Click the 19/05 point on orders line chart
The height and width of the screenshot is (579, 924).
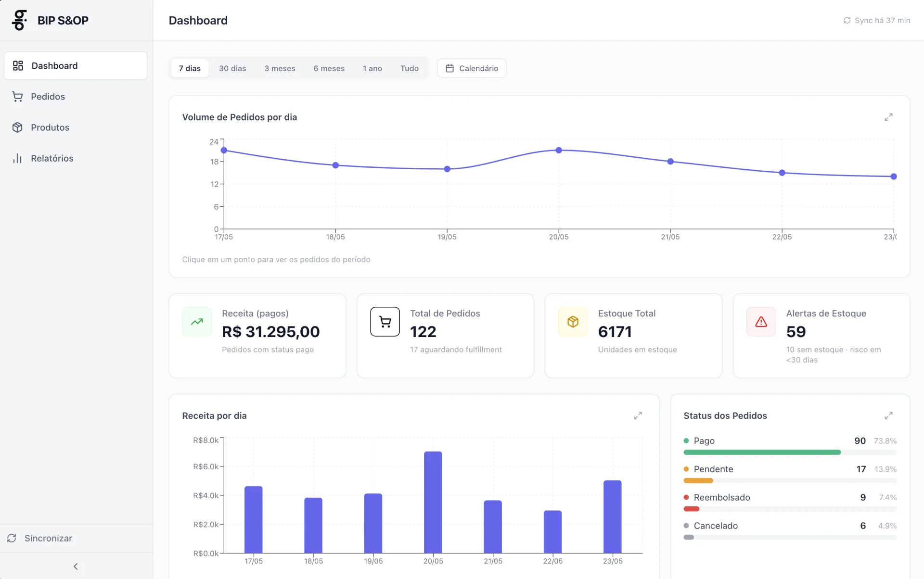pos(447,169)
